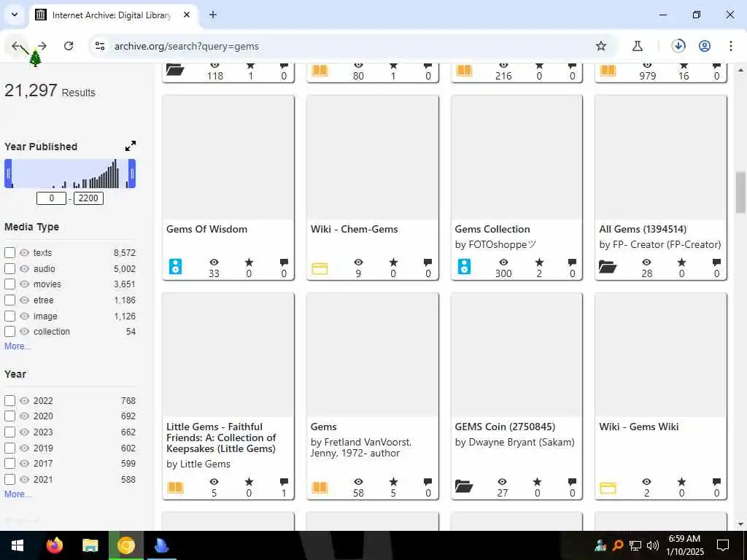Open the Wiki - Chem-Gems item
Image resolution: width=747 pixels, height=560 pixels.
(354, 229)
